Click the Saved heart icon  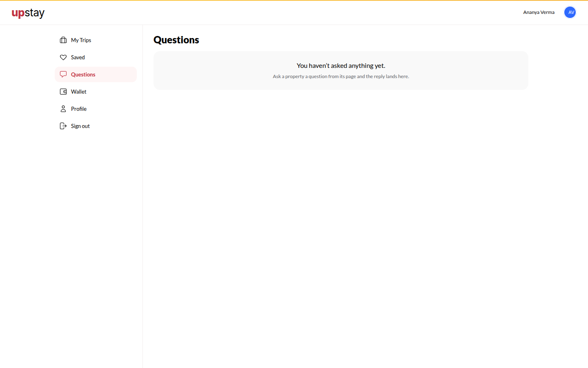pos(63,57)
